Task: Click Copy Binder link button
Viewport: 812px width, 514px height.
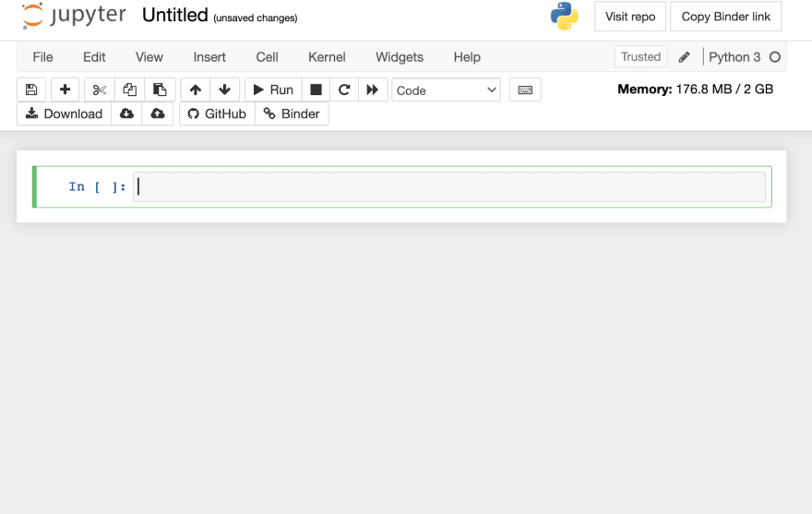Action: [x=725, y=17]
